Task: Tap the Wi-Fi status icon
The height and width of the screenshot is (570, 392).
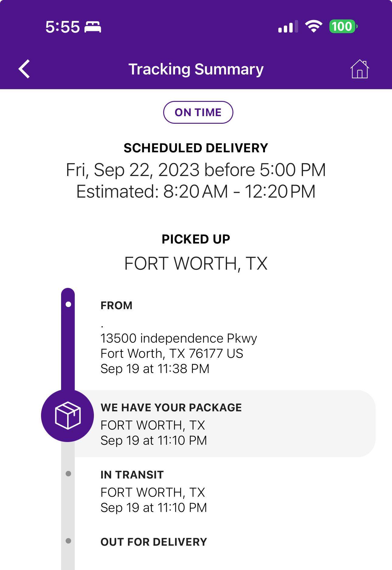Action: tap(314, 26)
